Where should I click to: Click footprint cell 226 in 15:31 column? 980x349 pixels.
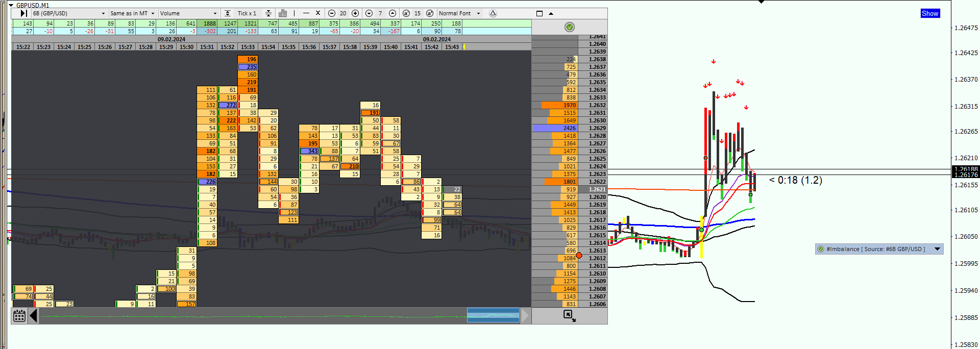(207, 182)
